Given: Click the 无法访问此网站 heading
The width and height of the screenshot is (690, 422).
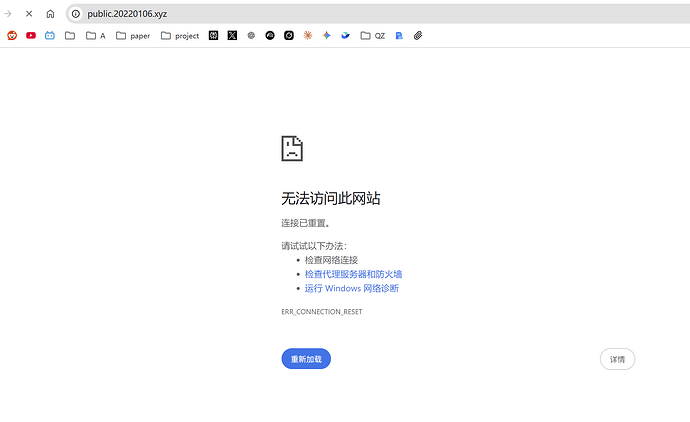Looking at the screenshot, I should [330, 198].
